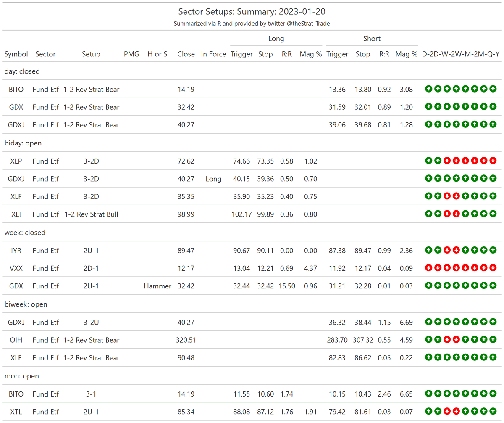This screenshot has width=504, height=423.
Task: Click the Y-column green arrow in XTL row
Action: pyautogui.click(x=493, y=411)
